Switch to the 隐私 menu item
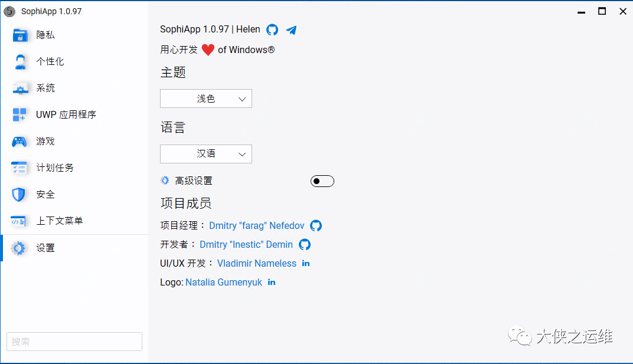Screen dimensions: 633x364 [45, 35]
